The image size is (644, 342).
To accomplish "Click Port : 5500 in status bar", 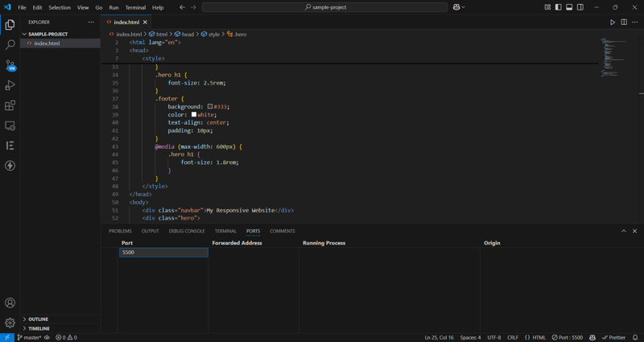I will 568,337.
